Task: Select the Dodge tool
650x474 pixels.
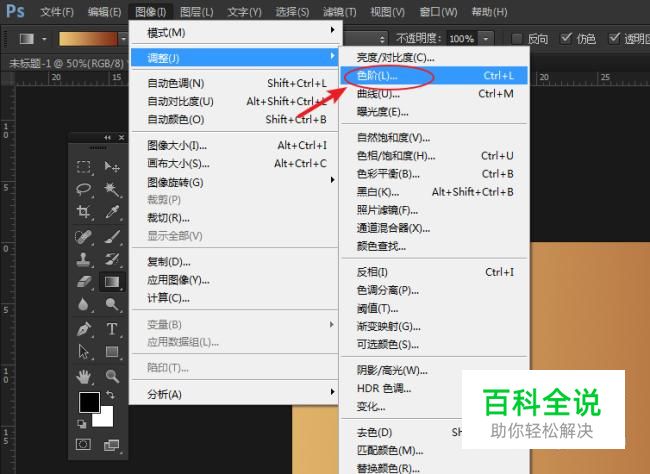Action: 112,304
